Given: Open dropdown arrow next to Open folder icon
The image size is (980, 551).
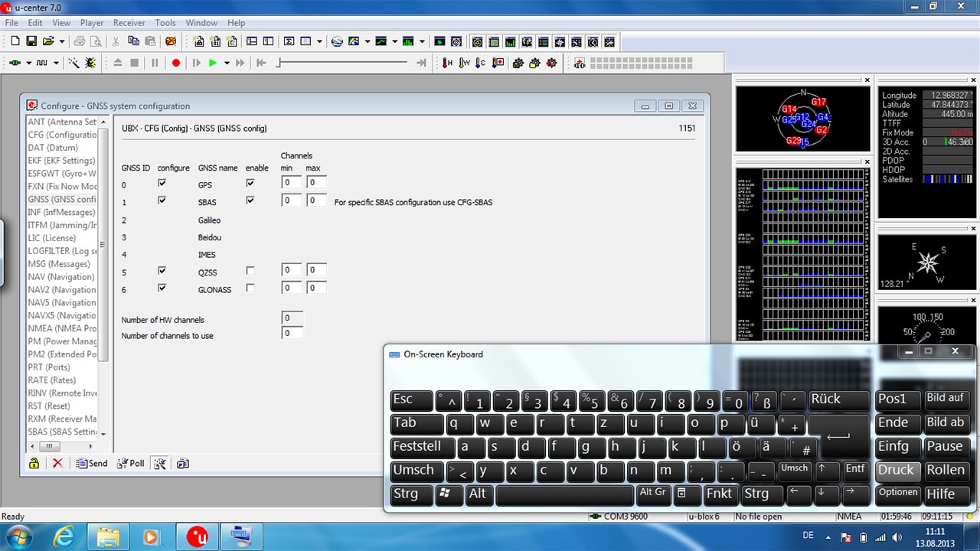Looking at the screenshot, I should (61, 41).
